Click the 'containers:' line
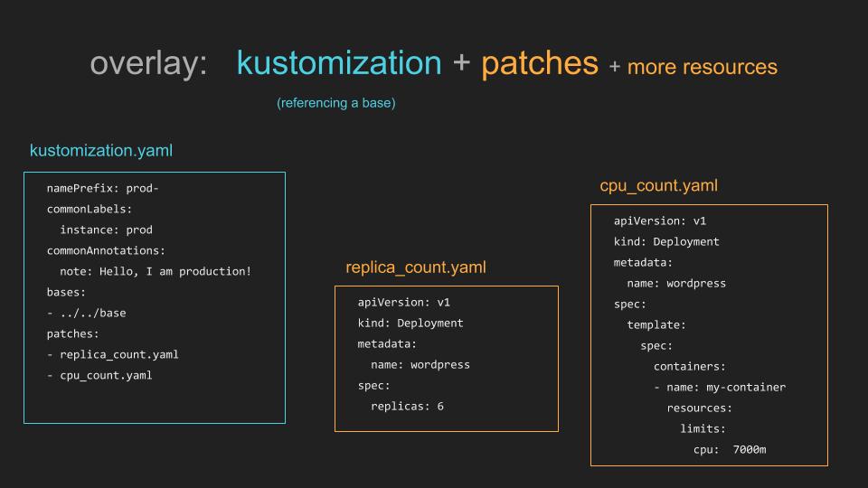 pos(689,366)
